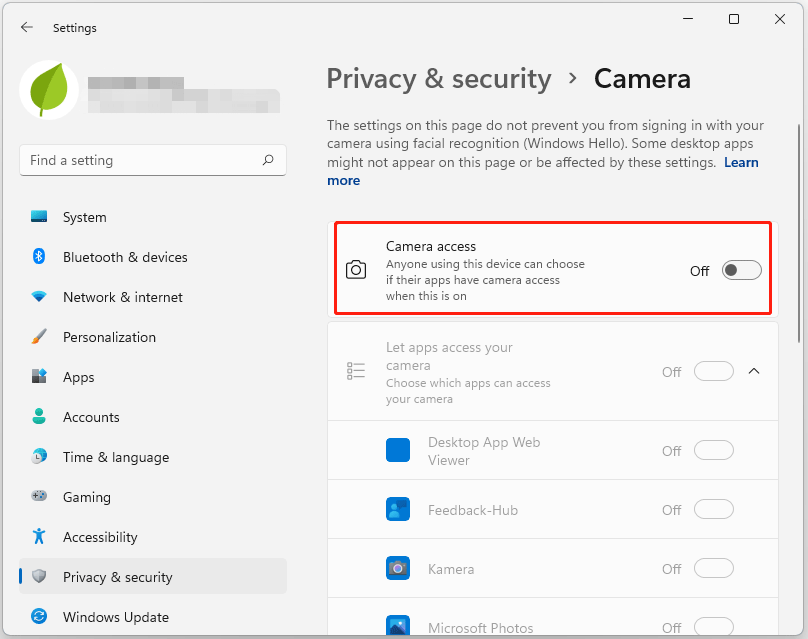
Task: Expand the search suggestions by clicking the magnifier
Action: tap(269, 160)
